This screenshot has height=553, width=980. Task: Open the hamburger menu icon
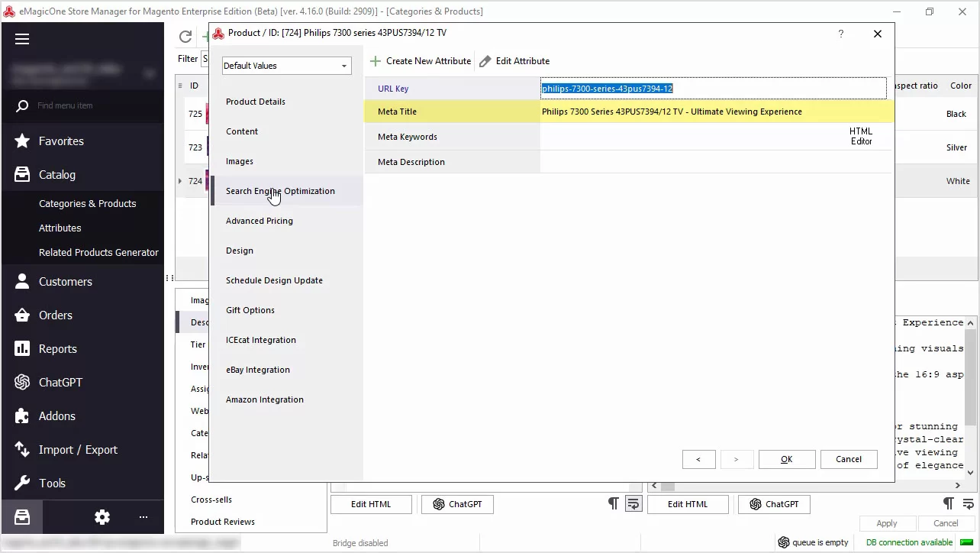[22, 39]
